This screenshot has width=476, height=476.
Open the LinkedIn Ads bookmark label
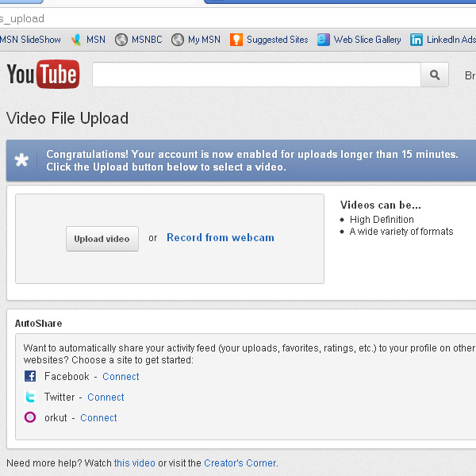451,40
